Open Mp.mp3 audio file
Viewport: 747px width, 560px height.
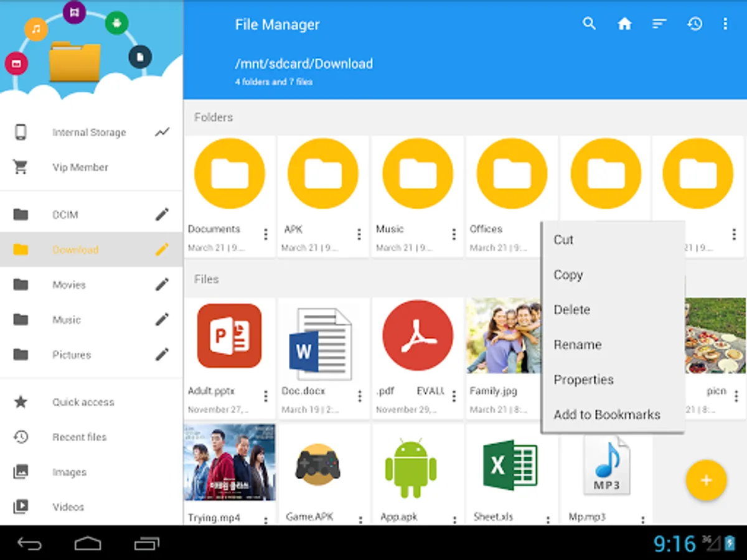pos(606,465)
